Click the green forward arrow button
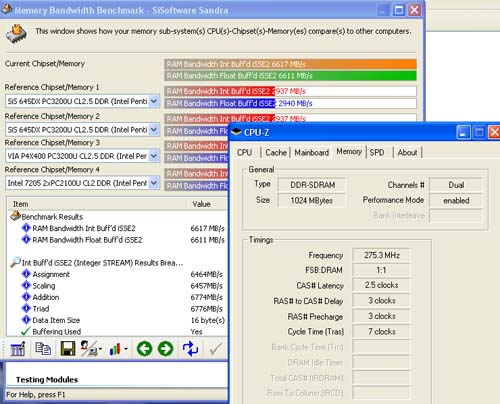This screenshot has height=404, width=500. [165, 349]
